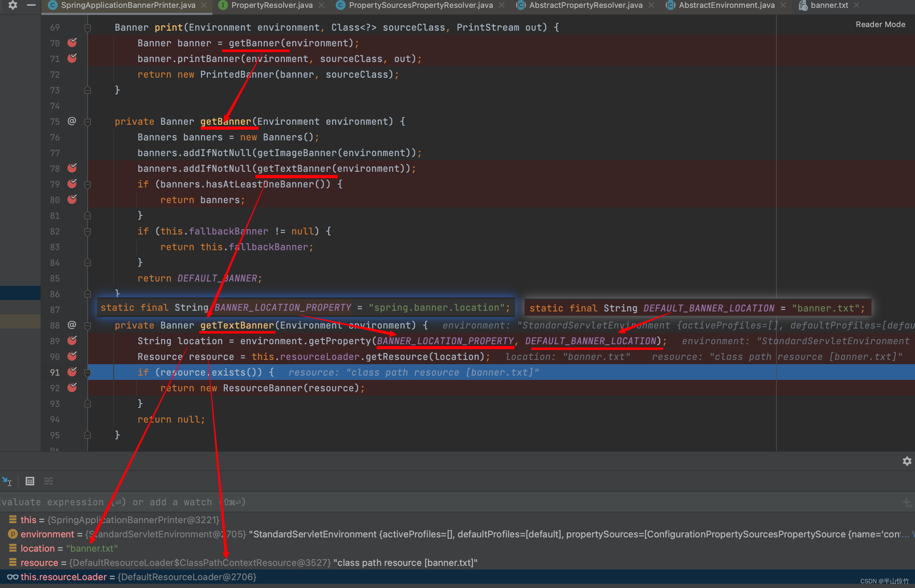Image resolution: width=915 pixels, height=588 pixels.
Task: Click the hide tool window minus icon
Action: tap(31, 5)
